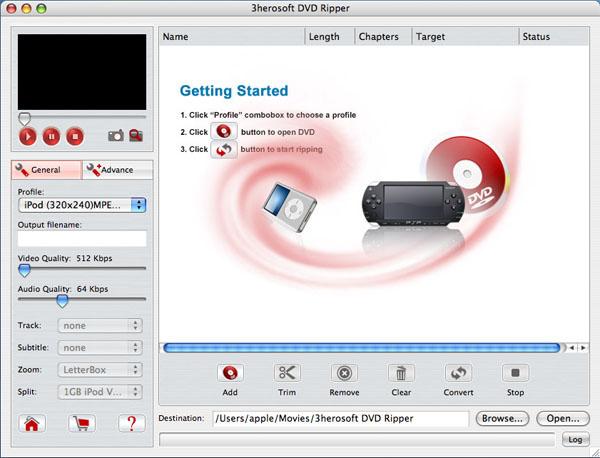Viewport: 600px width, 458px height.
Task: Click the Destination path field
Action: point(341,419)
